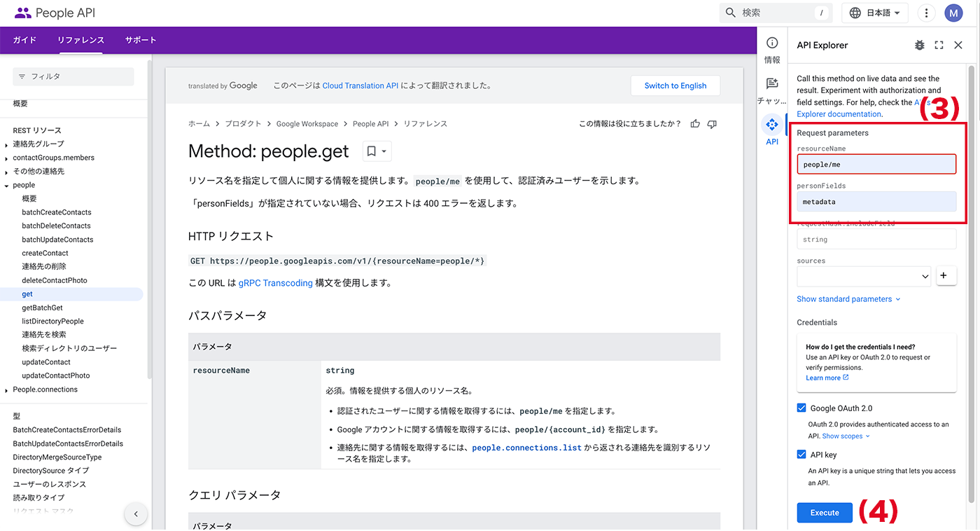The image size is (980, 531).
Task: Open the user account avatar M
Action: click(953, 13)
